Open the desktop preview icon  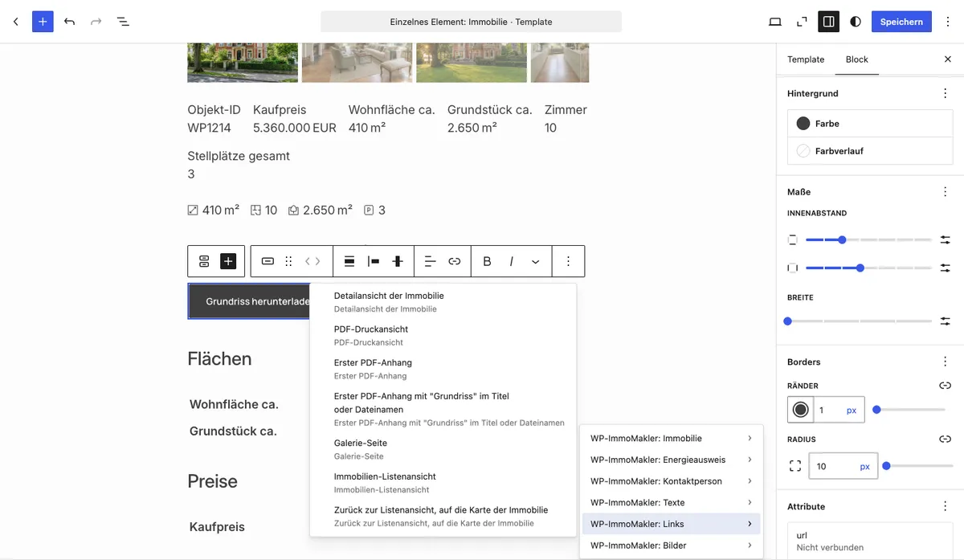775,22
